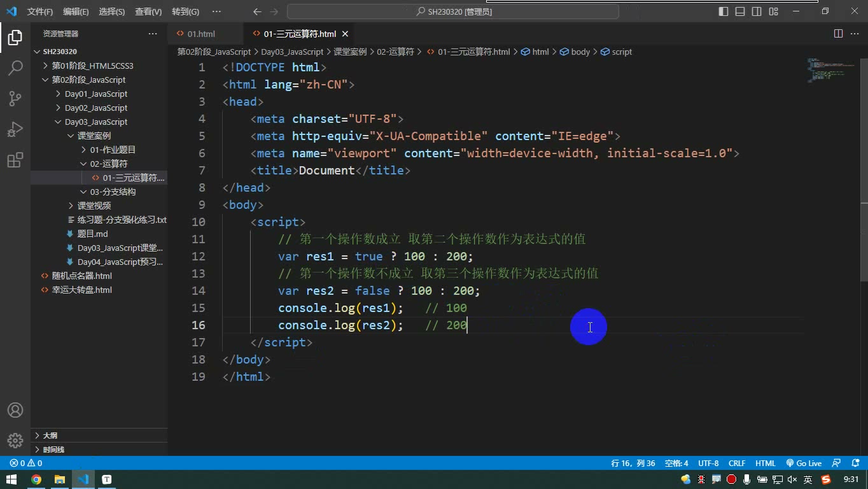Click the CRLF end-of-line selector

point(737,464)
